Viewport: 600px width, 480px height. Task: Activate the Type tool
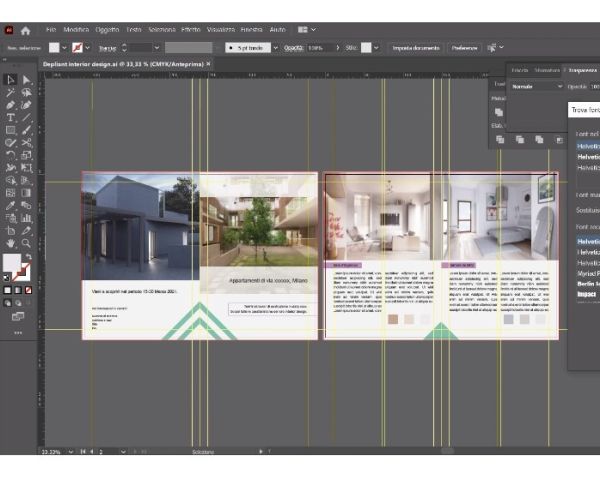[x=10, y=118]
